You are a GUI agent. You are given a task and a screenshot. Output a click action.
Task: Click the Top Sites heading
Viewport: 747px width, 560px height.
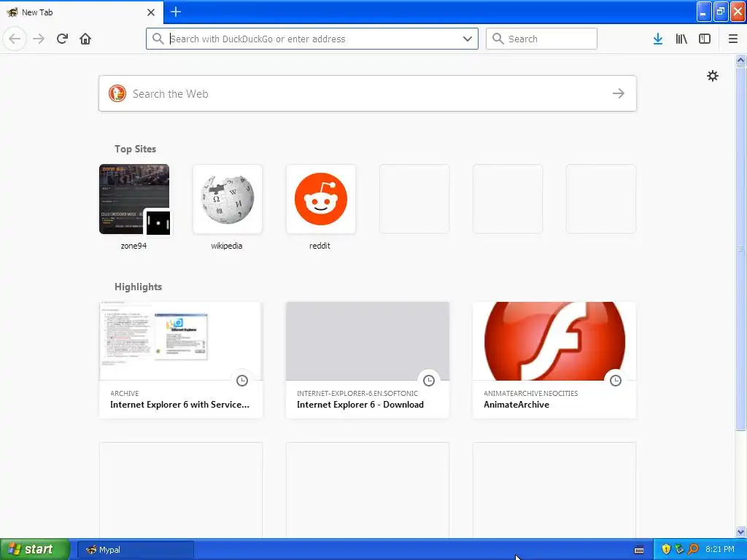tap(135, 149)
